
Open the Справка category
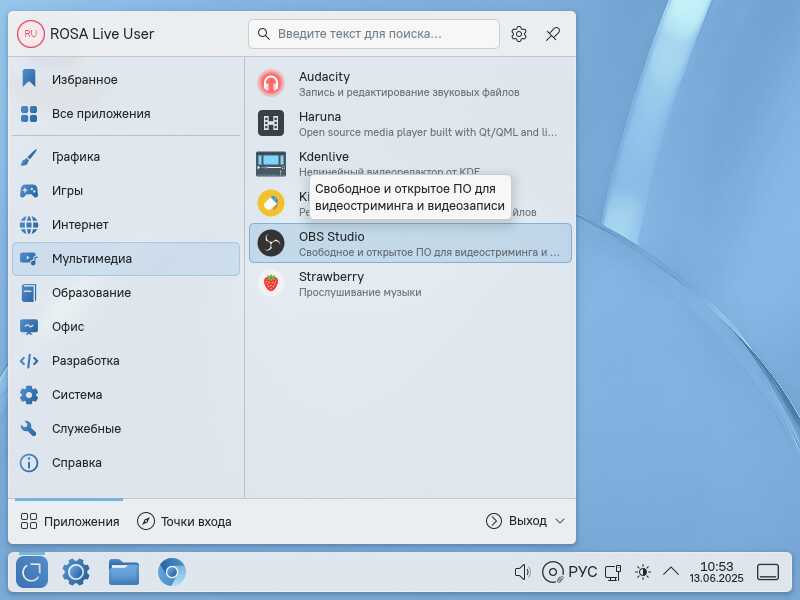pos(126,463)
